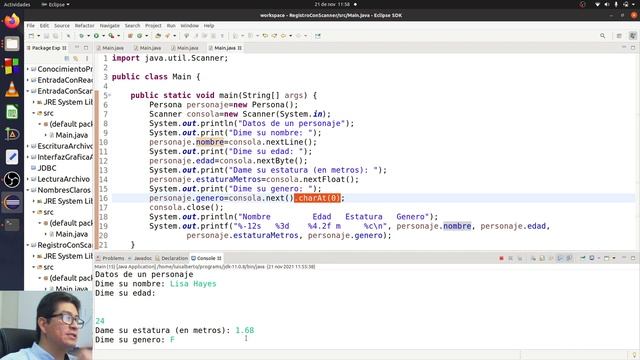Click the Remove Launch console icon

(x=510, y=258)
